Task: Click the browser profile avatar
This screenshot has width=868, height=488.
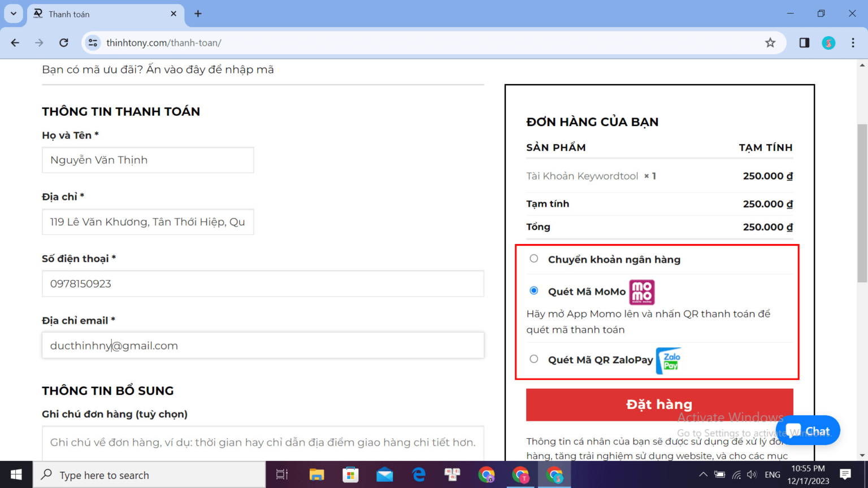Action: pyautogui.click(x=828, y=42)
